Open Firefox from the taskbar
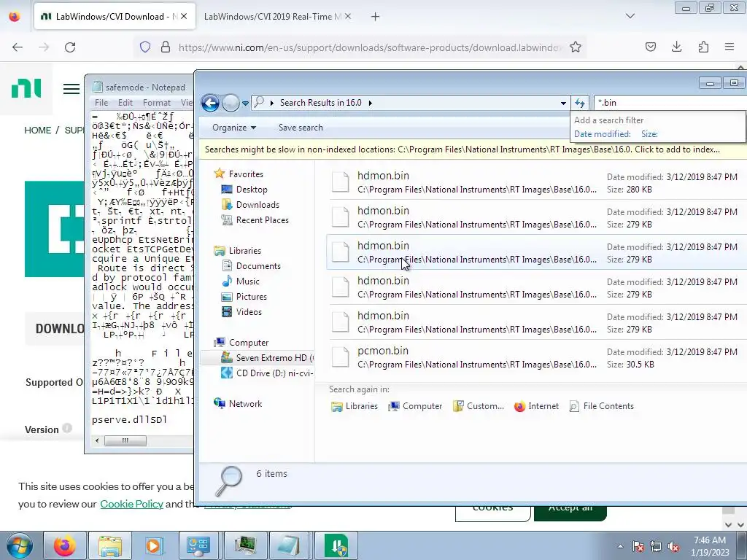The width and height of the screenshot is (747, 560). [65, 545]
